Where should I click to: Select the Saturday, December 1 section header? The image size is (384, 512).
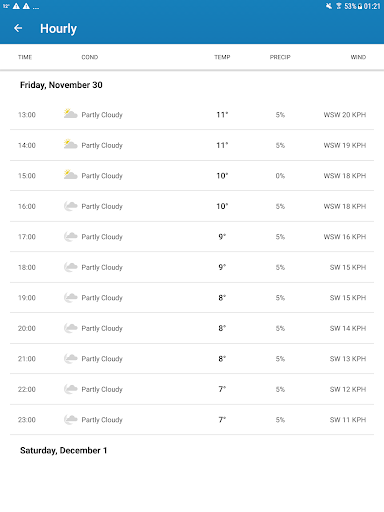coord(63,450)
